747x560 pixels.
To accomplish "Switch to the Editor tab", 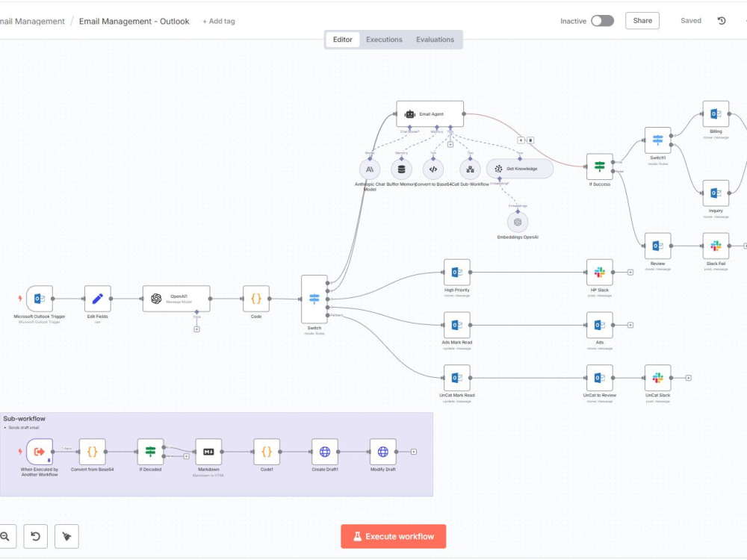I will coord(343,40).
